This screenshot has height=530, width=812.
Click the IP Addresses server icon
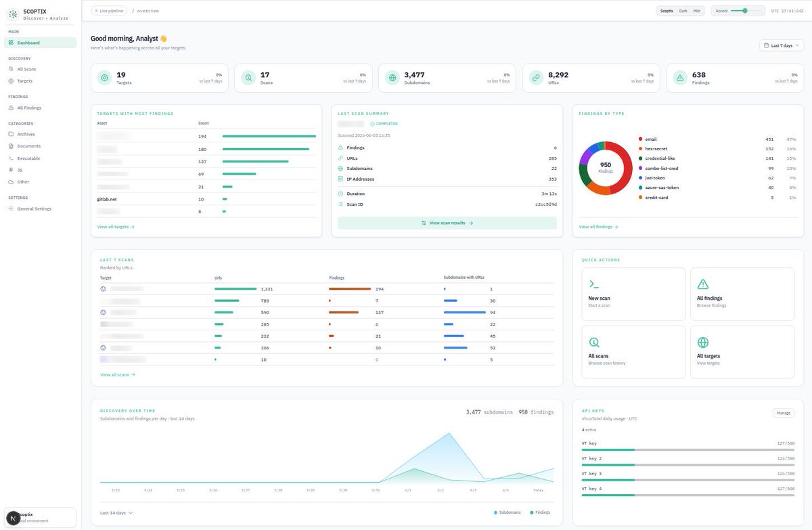tap(340, 179)
